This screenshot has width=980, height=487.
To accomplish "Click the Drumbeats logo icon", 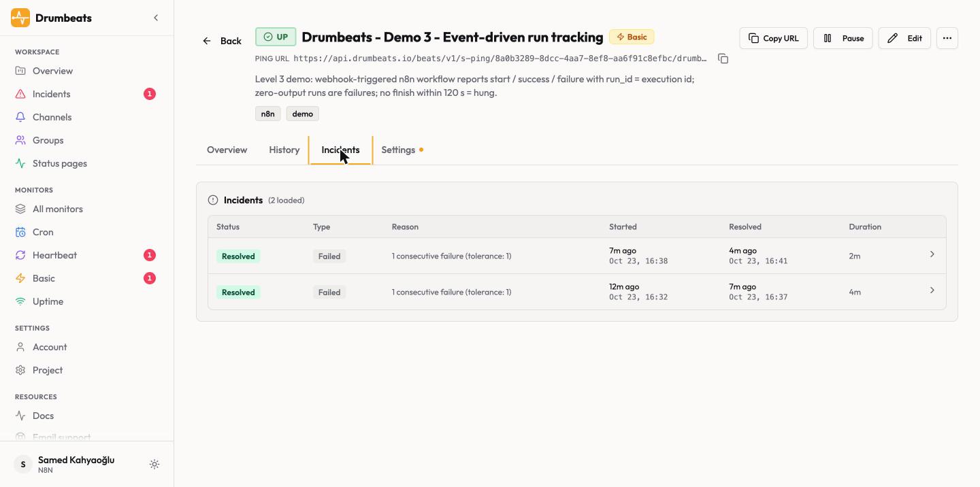I will [x=20, y=18].
